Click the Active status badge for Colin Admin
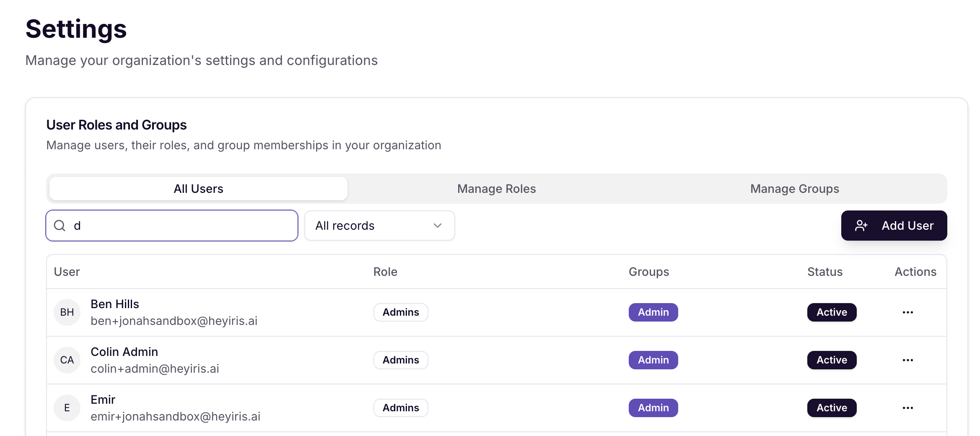Viewport: 980px width, 436px height. [x=832, y=360]
